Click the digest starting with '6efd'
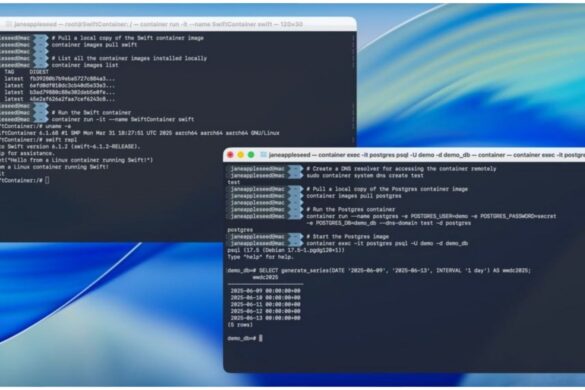Image resolution: width=585 pixels, height=390 pixels. 72,85
